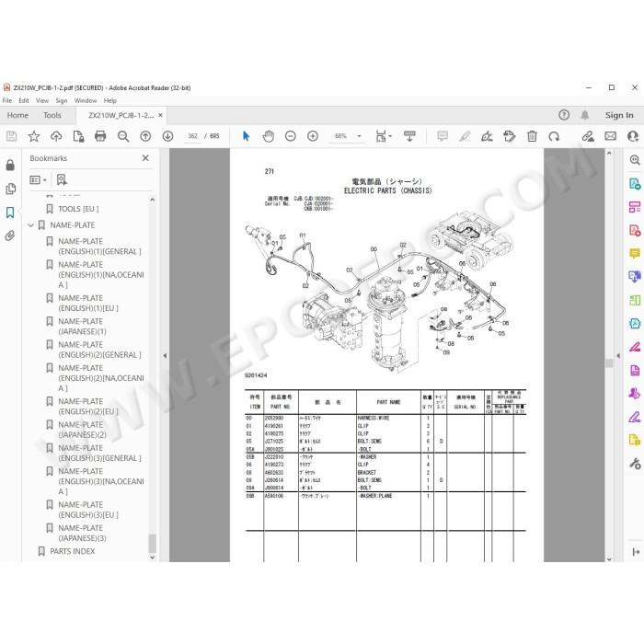The image size is (644, 644).
Task: Click the Print file icon
Action: pyautogui.click(x=100, y=136)
